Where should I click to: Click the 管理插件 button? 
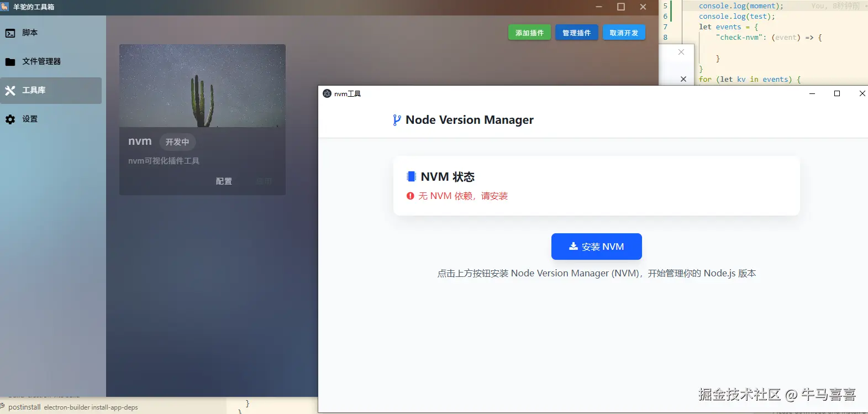click(x=576, y=33)
